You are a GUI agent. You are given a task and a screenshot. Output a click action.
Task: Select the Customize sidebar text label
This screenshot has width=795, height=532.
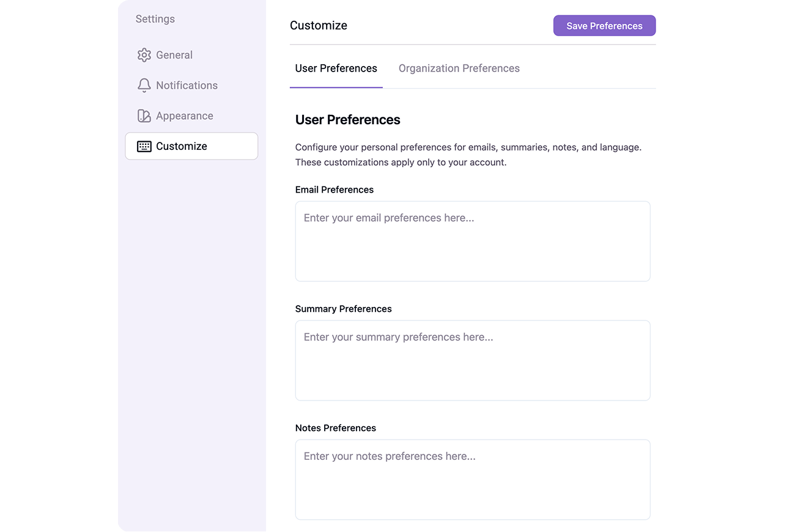[182, 146]
